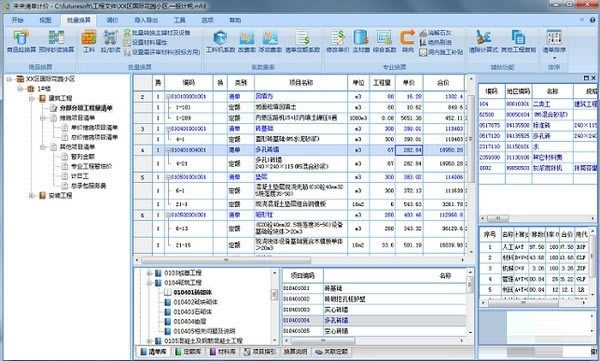600x361 pixels.
Task: Expand 0103桩基工程 in the library tree
Action: (x=149, y=273)
